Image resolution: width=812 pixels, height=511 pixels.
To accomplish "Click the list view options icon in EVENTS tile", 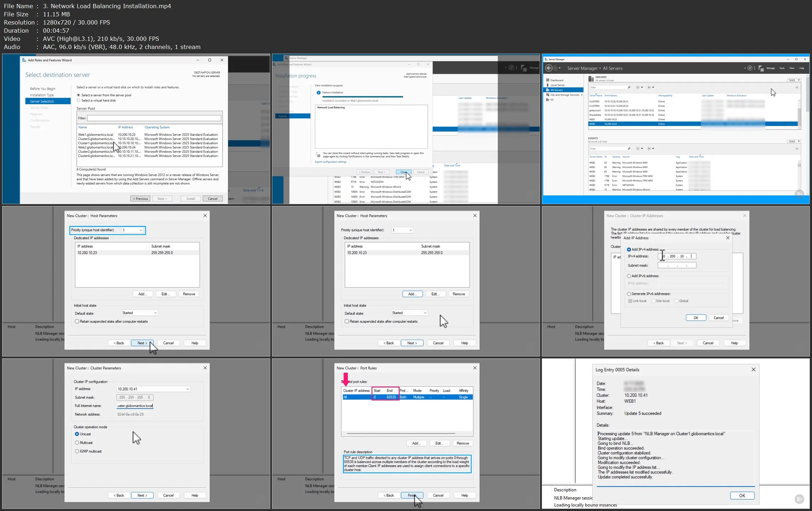I will pos(638,148).
